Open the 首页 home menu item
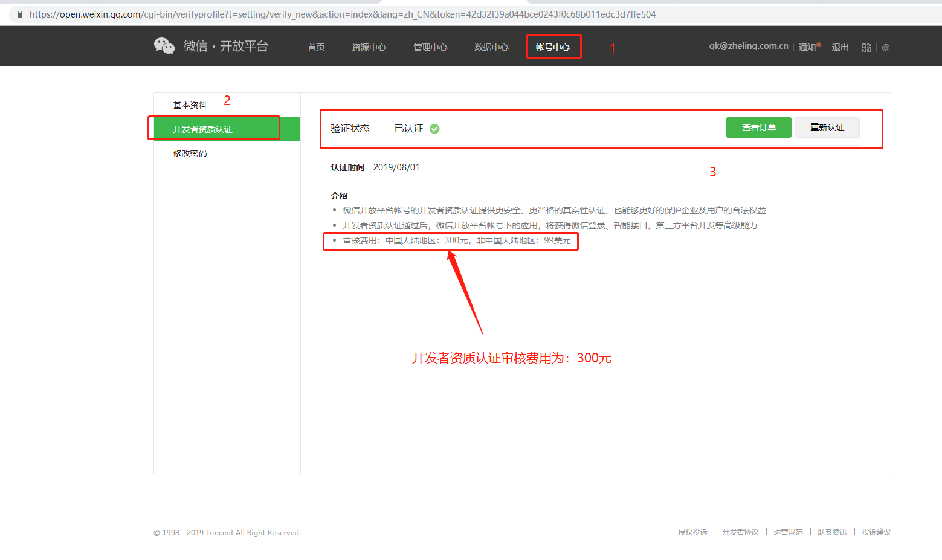This screenshot has width=942, height=560. pos(316,47)
